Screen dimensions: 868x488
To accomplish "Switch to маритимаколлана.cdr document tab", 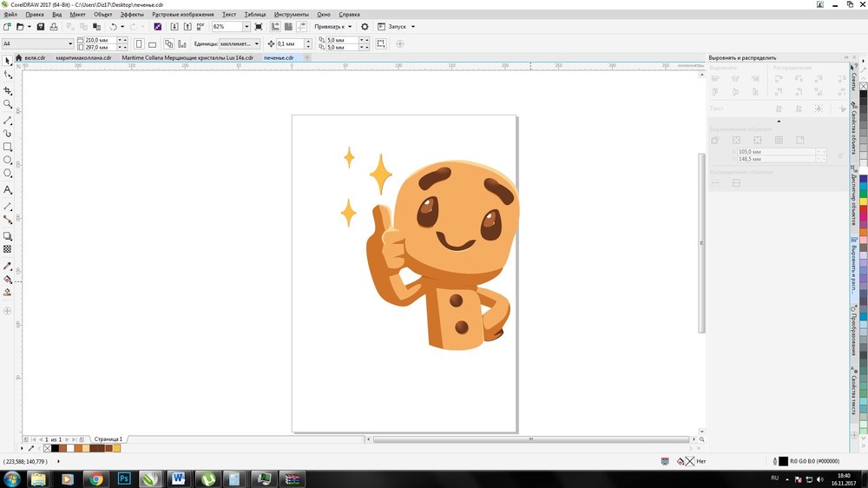I will pos(83,57).
